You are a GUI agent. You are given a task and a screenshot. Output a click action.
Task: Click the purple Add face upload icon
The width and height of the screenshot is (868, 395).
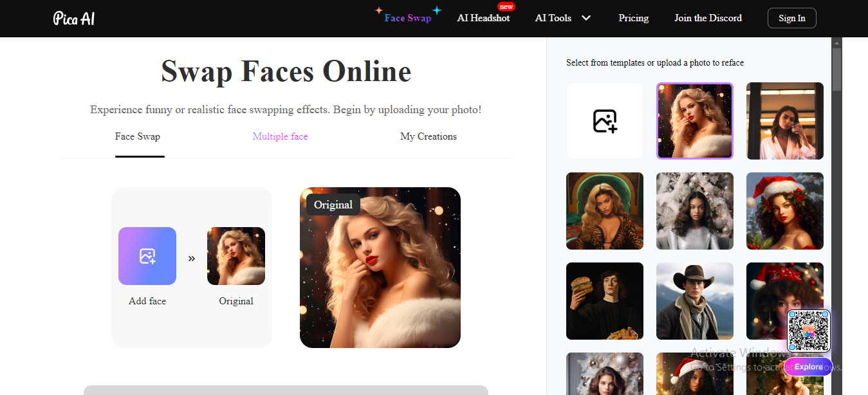tap(147, 256)
